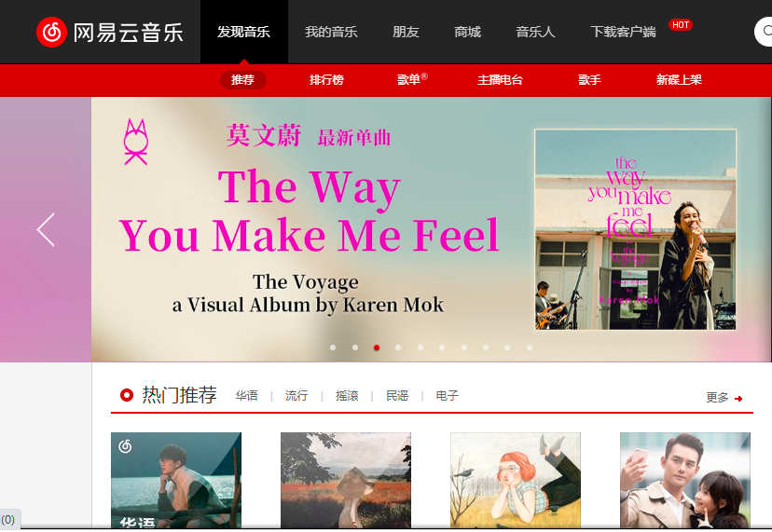Click the pink cat logo on banner

135,142
